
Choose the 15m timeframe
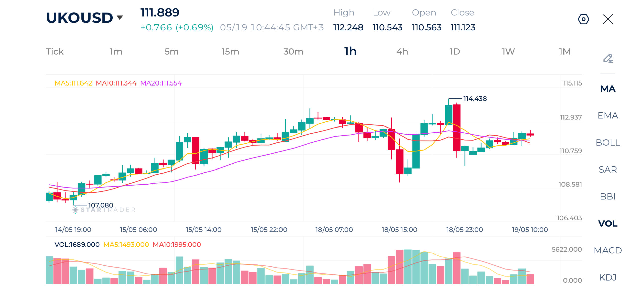pyautogui.click(x=230, y=51)
